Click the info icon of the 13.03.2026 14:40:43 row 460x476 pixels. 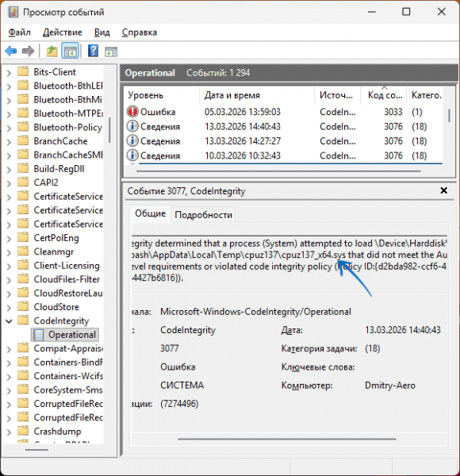pos(132,126)
